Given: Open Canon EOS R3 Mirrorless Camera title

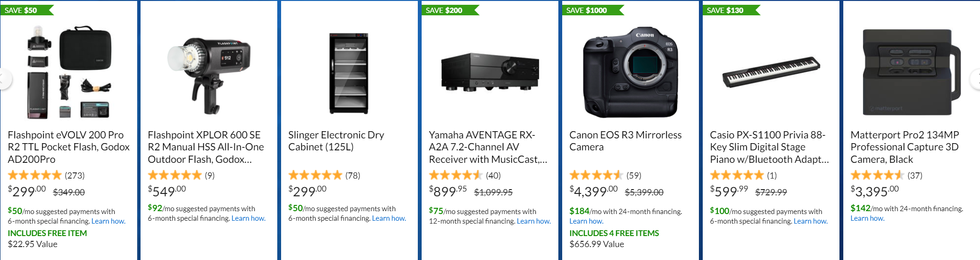Looking at the screenshot, I should [x=625, y=141].
